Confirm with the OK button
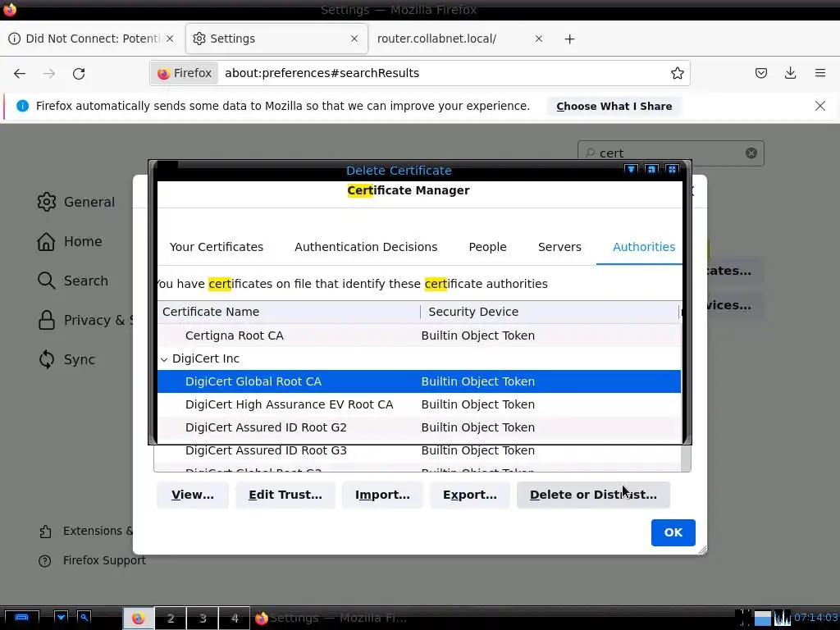 point(673,532)
